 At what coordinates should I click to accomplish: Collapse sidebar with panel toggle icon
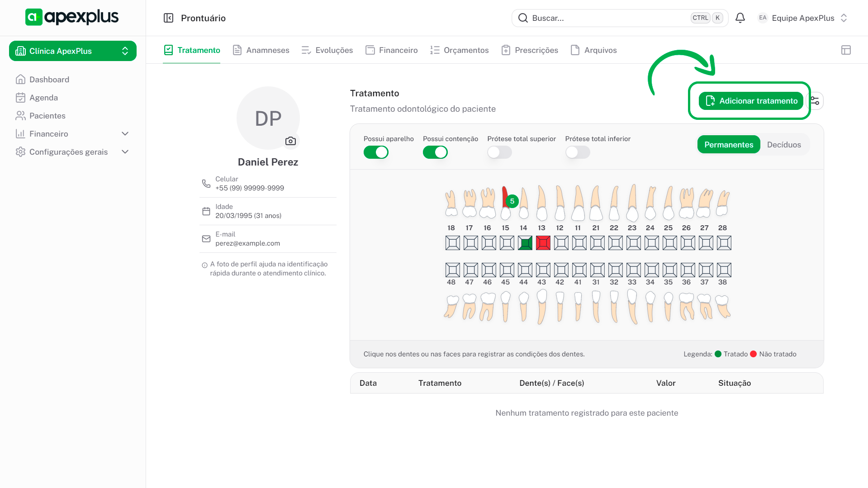[x=168, y=18]
